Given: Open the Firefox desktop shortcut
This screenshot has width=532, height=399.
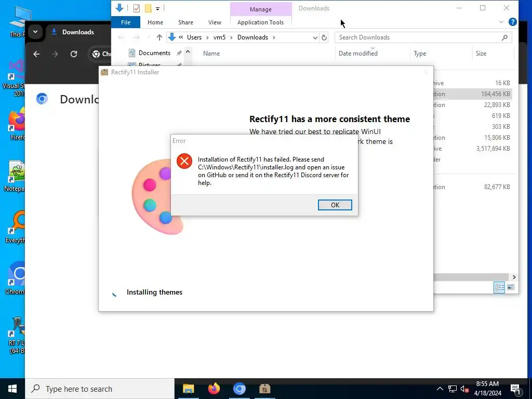Looking at the screenshot, I should point(16,123).
